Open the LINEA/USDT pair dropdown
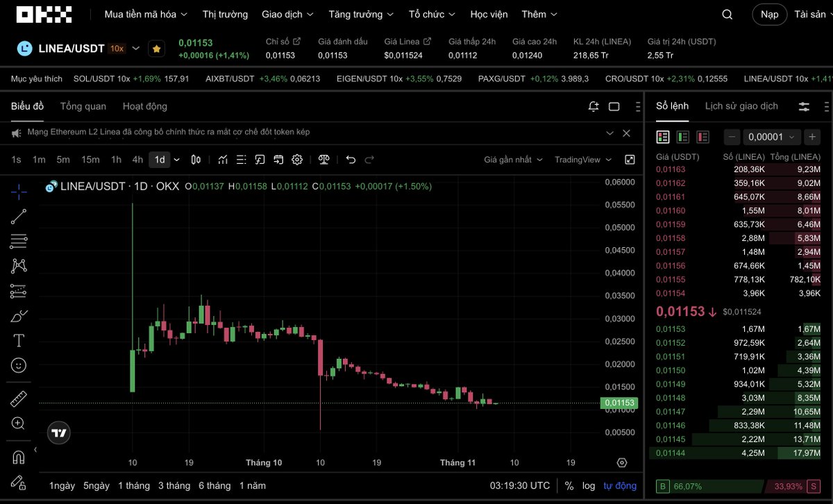Screen dimensions: 833x504 tap(136, 49)
